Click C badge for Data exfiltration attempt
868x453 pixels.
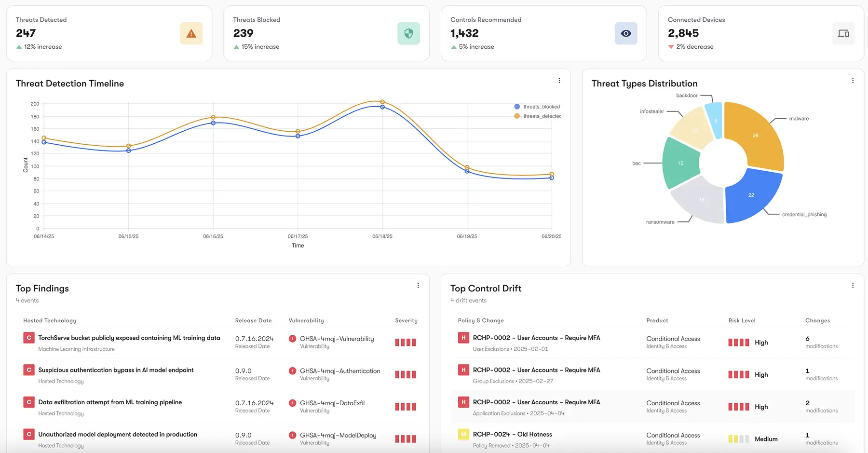pyautogui.click(x=29, y=402)
